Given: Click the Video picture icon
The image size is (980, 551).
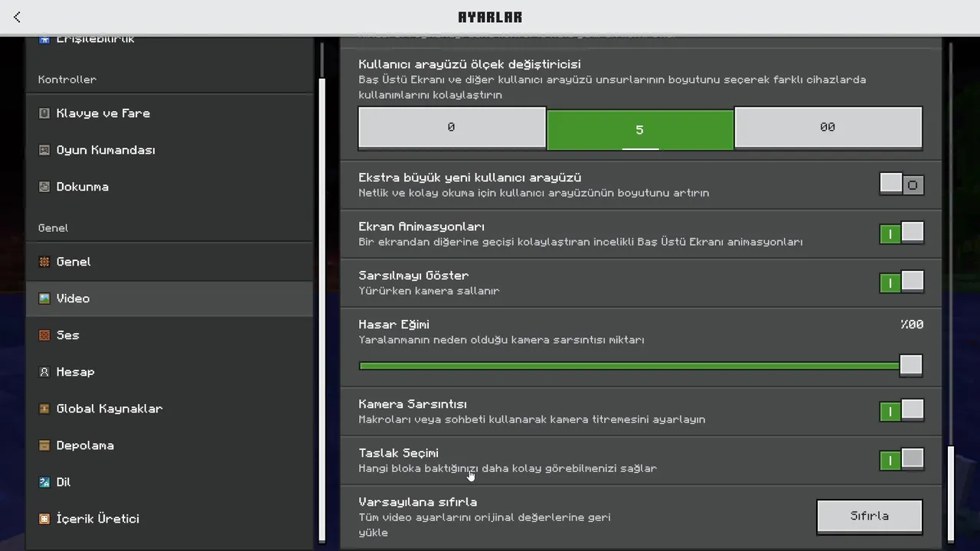Looking at the screenshot, I should pyautogui.click(x=44, y=298).
